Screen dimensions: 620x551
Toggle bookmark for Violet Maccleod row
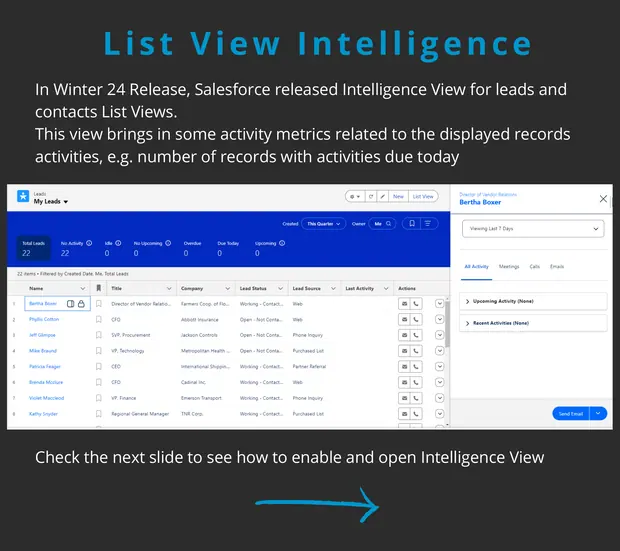click(x=99, y=398)
